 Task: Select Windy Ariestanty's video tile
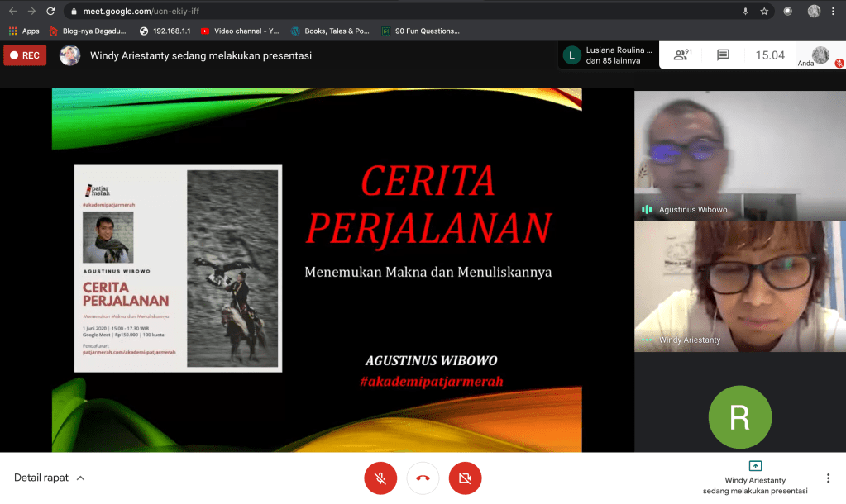point(739,286)
